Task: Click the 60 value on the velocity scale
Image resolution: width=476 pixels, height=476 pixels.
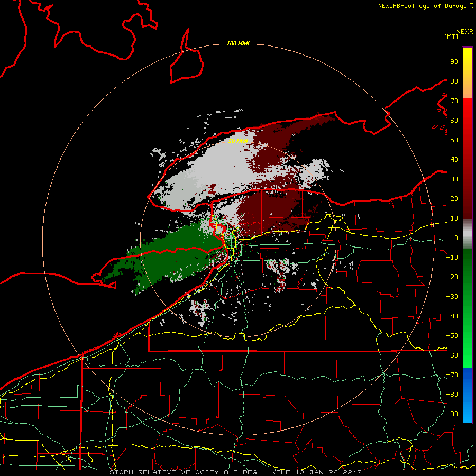Action: pos(454,121)
